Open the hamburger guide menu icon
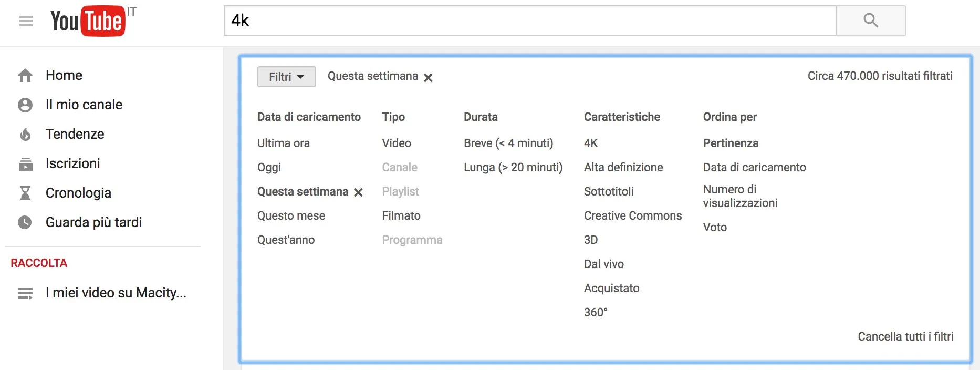Image resolution: width=980 pixels, height=370 pixels. click(x=26, y=21)
